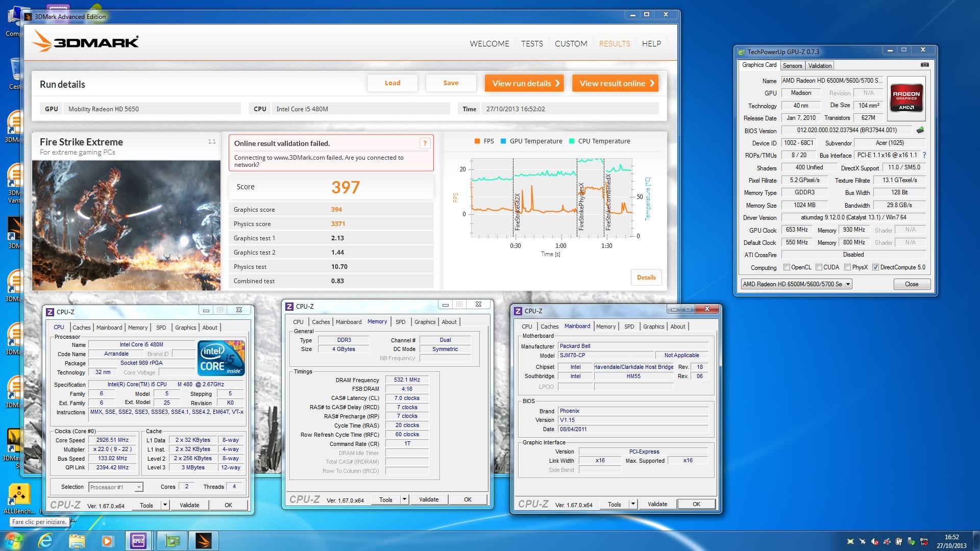
Task: Click Close button in GPU-Z
Action: [911, 284]
